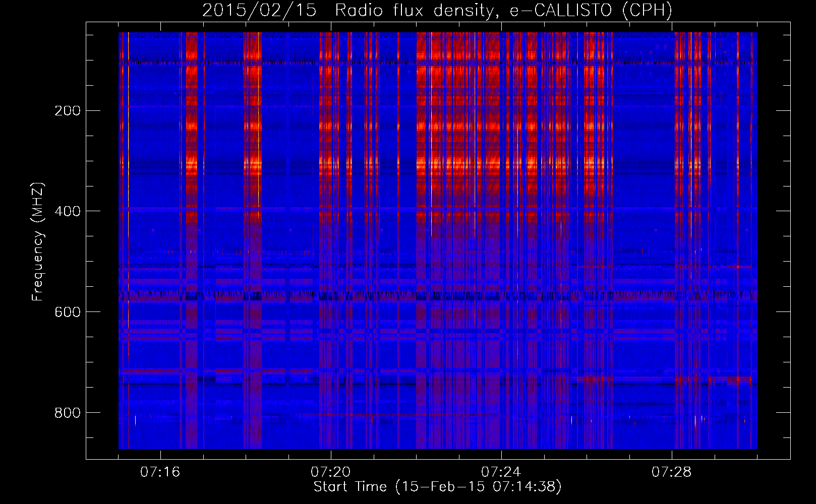
Task: Click the '07:20' time axis label
Action: 331,472
